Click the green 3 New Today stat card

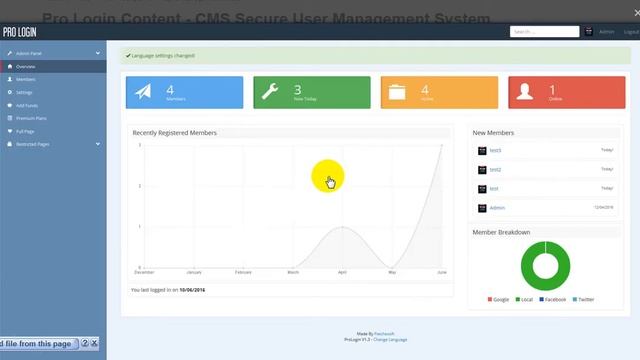pos(312,92)
